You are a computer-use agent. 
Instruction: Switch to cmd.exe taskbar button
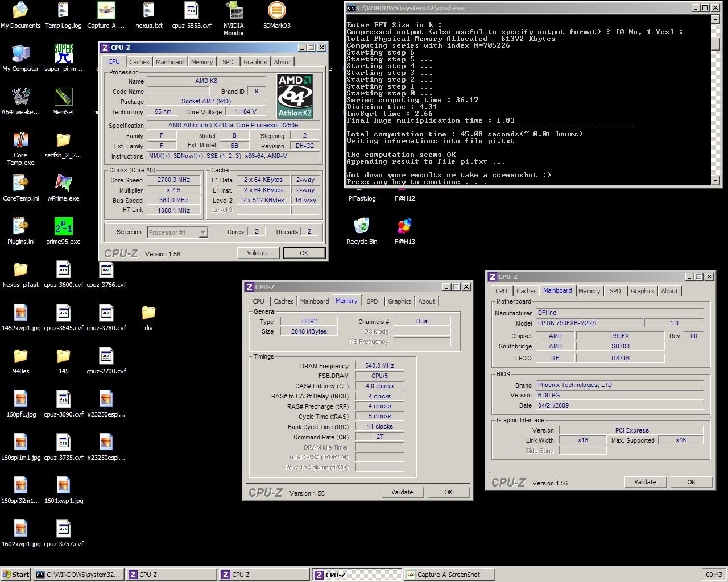point(78,575)
